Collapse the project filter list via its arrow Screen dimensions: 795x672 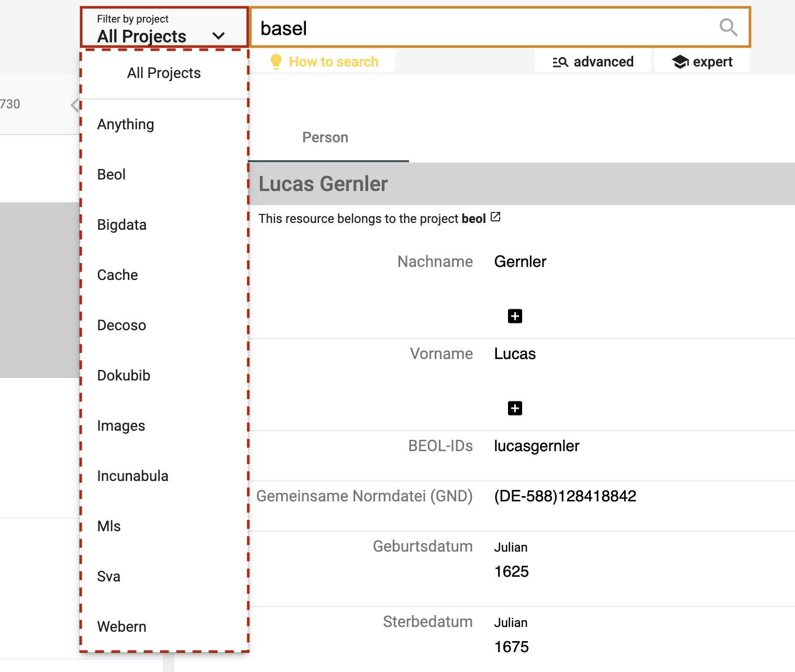point(219,36)
